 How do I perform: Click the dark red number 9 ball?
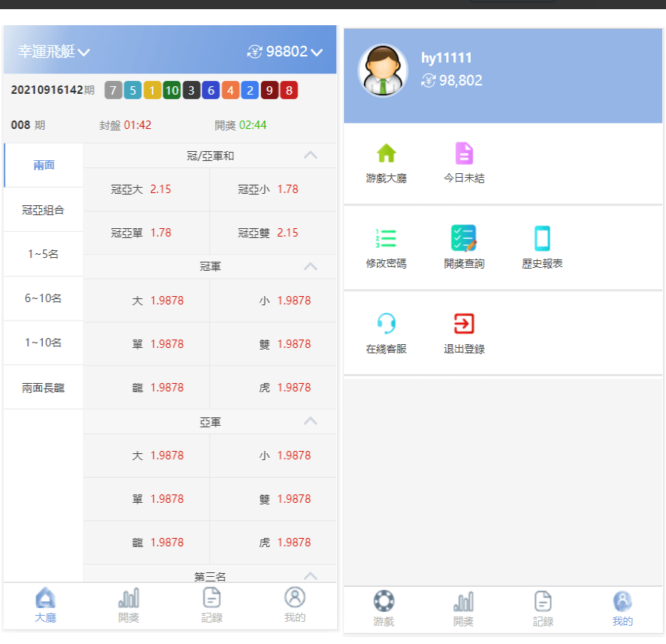point(269,90)
